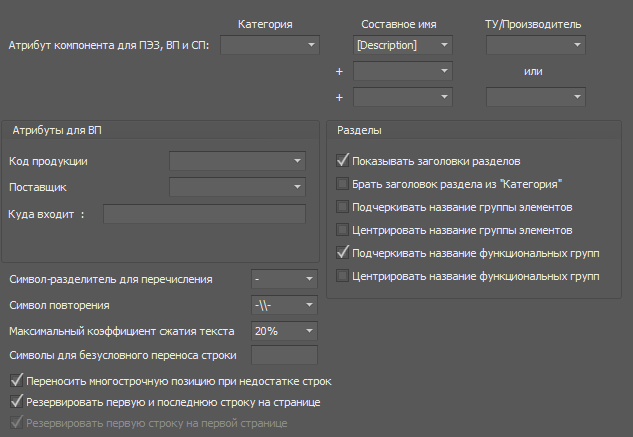
Task: Enable Центрировать название группы элементов
Action: tap(344, 230)
